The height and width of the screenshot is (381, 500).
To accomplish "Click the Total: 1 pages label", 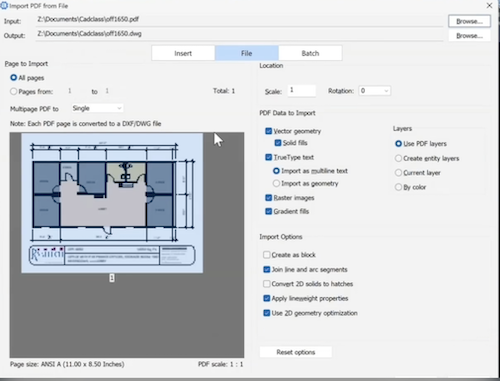I will pos(224,91).
